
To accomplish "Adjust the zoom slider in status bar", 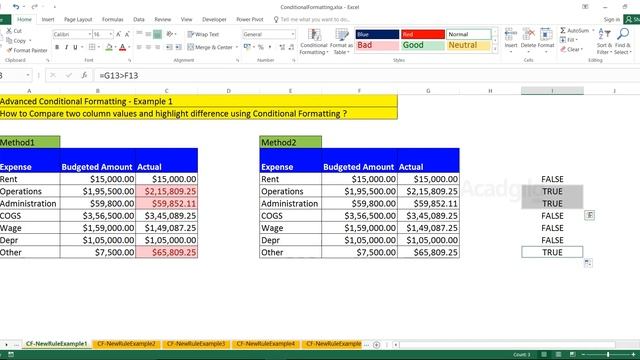I will [608, 355].
